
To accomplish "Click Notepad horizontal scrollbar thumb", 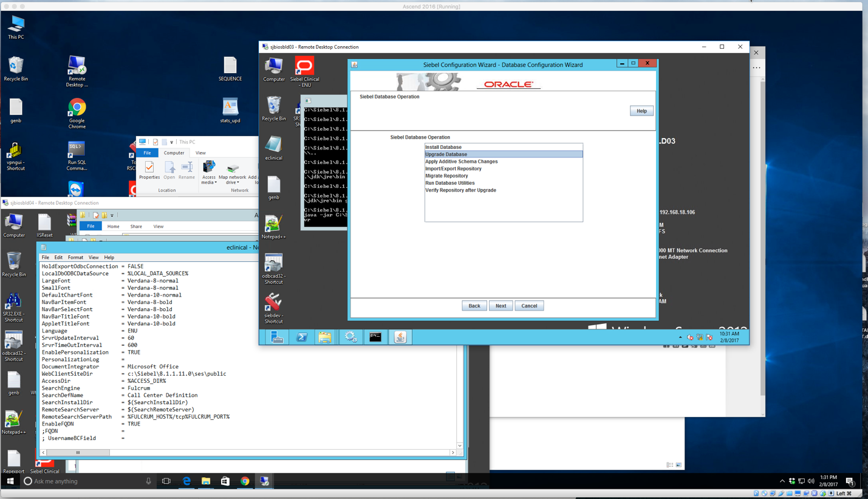I will point(78,452).
